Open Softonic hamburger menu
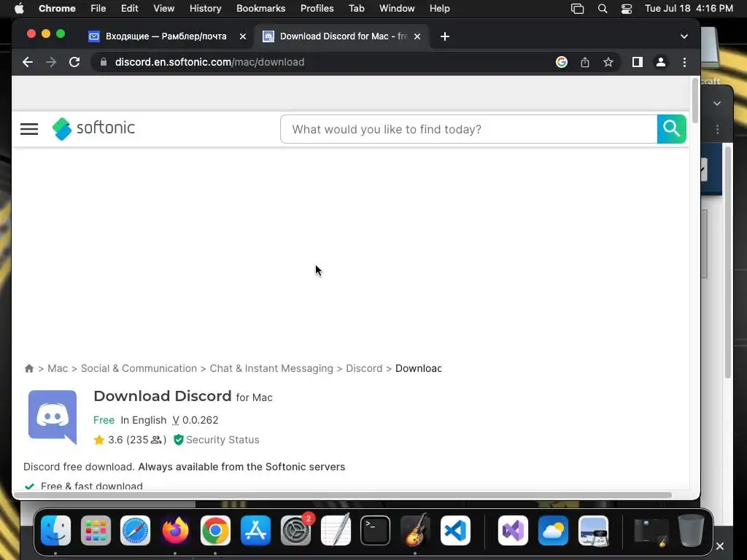747x560 pixels. coord(29,129)
